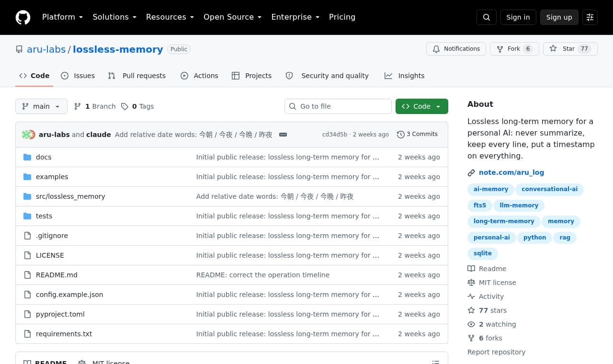Image resolution: width=613 pixels, height=364 pixels.
Task: Follow the note.com/aru_log link
Action: pos(511,172)
